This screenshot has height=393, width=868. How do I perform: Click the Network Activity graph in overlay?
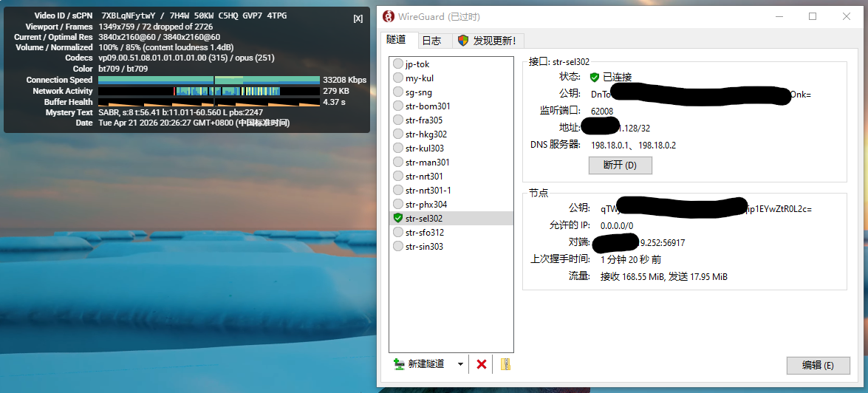[x=209, y=92]
